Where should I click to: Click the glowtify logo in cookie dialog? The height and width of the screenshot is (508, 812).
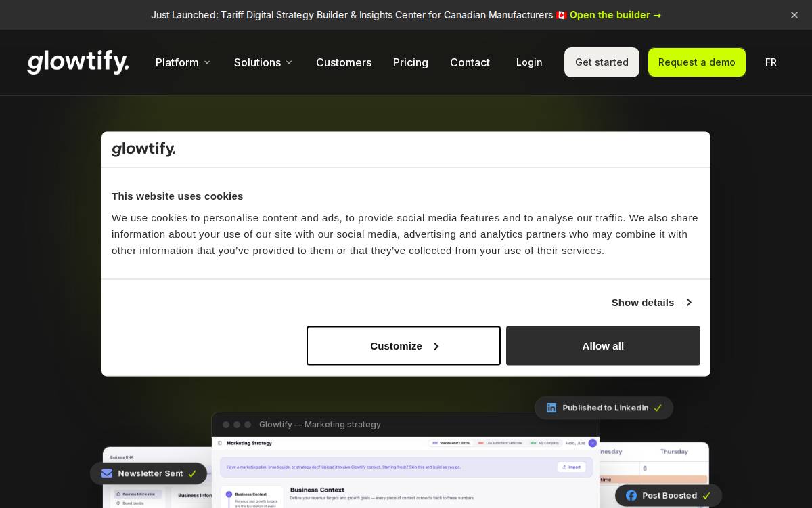pyautogui.click(x=143, y=149)
